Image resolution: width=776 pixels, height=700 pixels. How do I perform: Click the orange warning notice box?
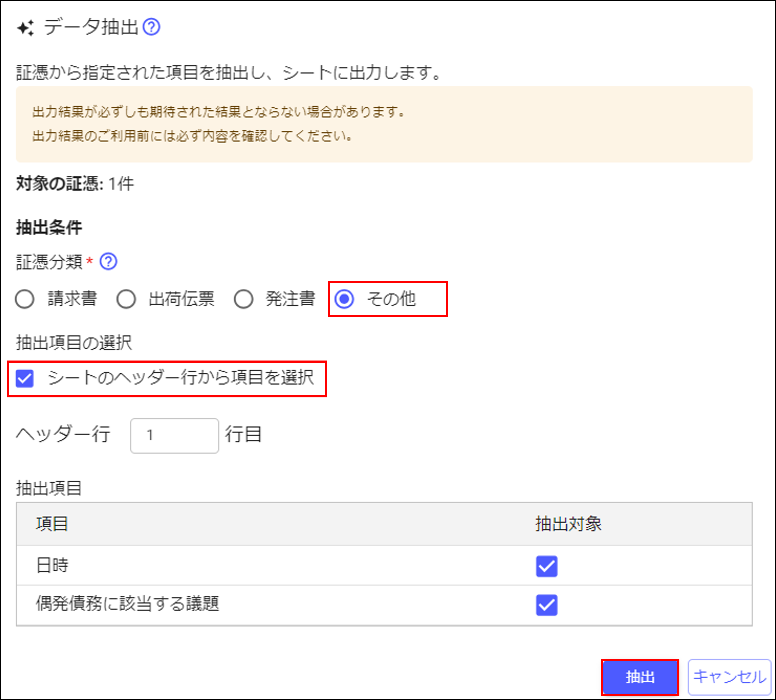click(384, 124)
